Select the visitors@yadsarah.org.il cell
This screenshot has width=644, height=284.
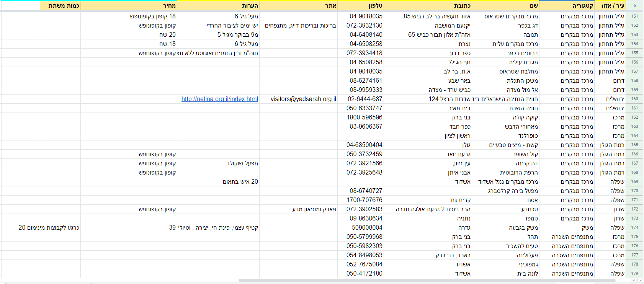pos(298,99)
